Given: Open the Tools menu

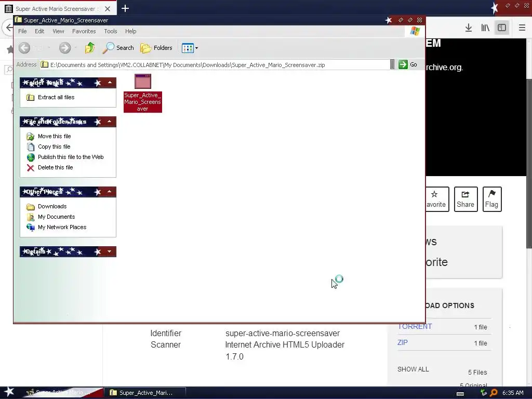Looking at the screenshot, I should click(x=111, y=31).
